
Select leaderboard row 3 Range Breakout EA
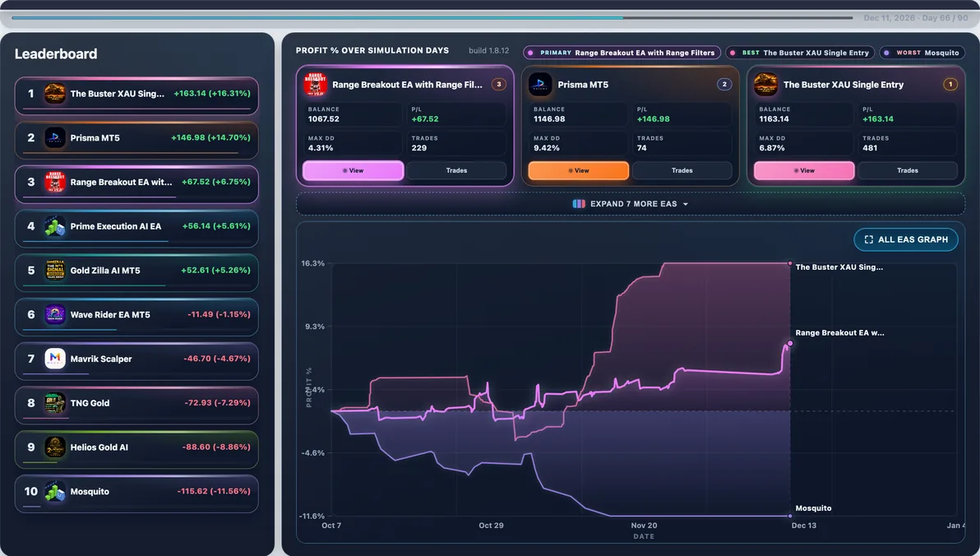136,184
